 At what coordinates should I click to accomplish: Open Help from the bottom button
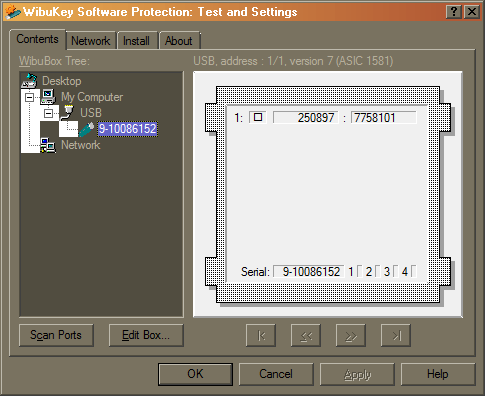tap(438, 374)
